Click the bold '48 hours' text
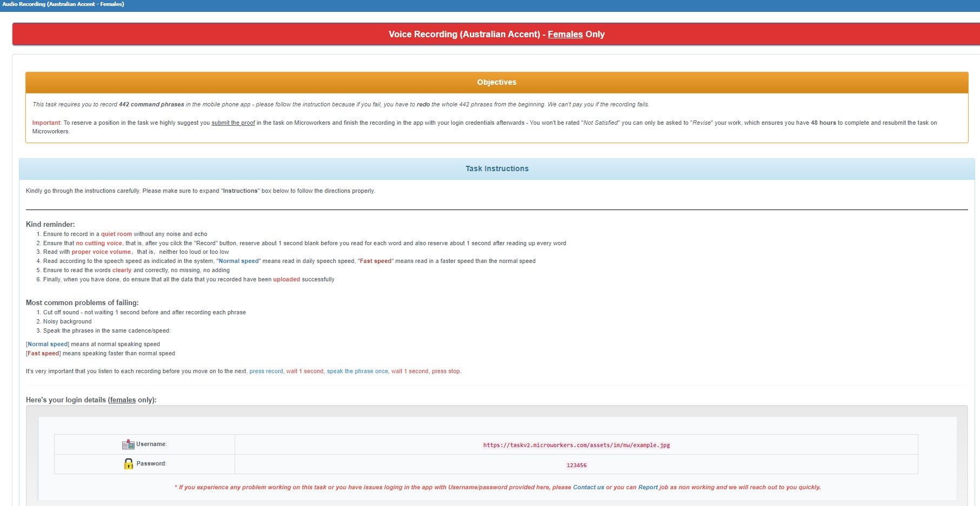Image resolution: width=980 pixels, height=506 pixels. [x=823, y=123]
